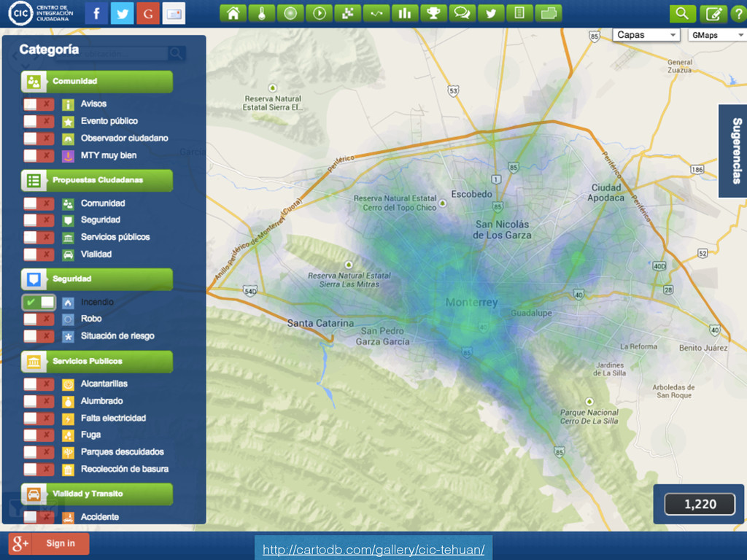
Task: Open the bar chart statistics tool
Action: [x=405, y=13]
